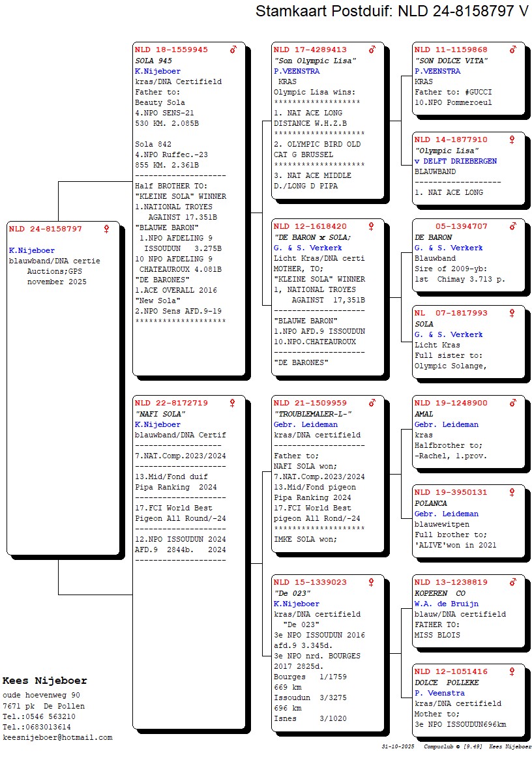This screenshot has height=764, width=532.
Task: Click ring number NL 07-1817993
Action: [x=451, y=313]
